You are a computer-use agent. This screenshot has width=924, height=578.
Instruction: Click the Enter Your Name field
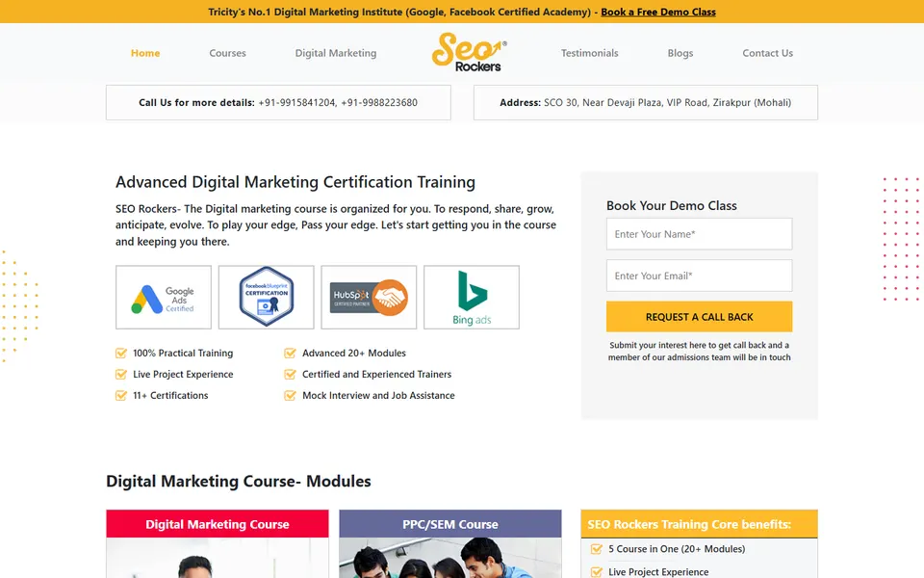point(699,234)
